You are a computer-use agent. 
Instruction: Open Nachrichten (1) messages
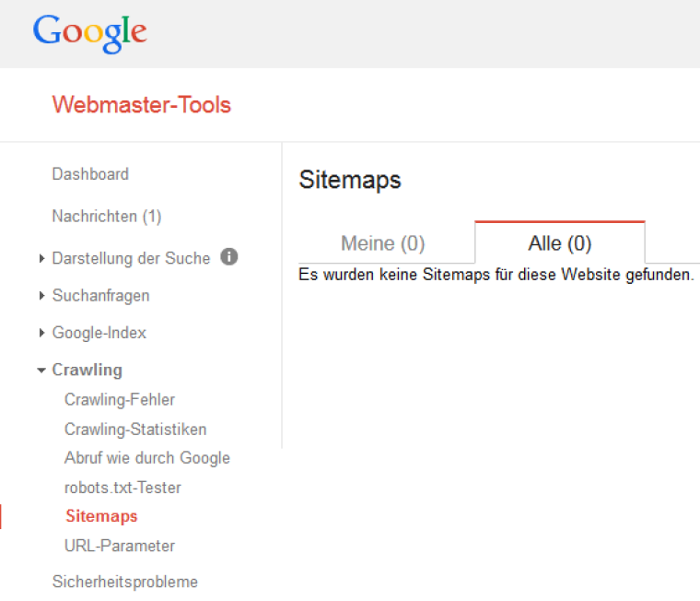coord(107,217)
